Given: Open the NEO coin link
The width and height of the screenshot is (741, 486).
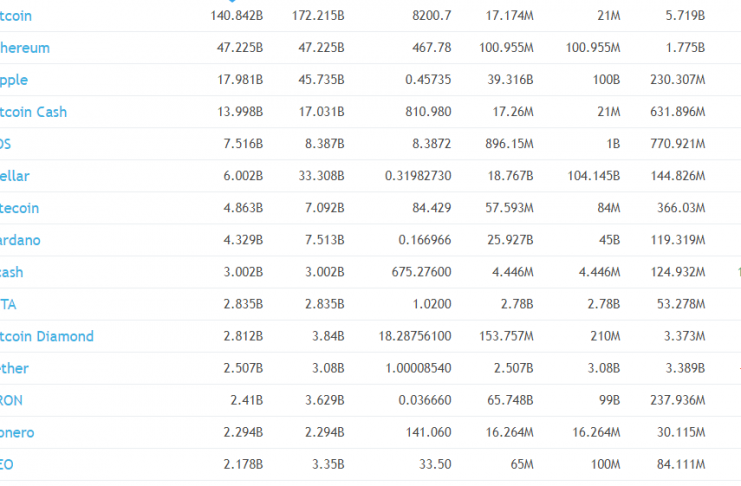Looking at the screenshot, I should coord(7,465).
